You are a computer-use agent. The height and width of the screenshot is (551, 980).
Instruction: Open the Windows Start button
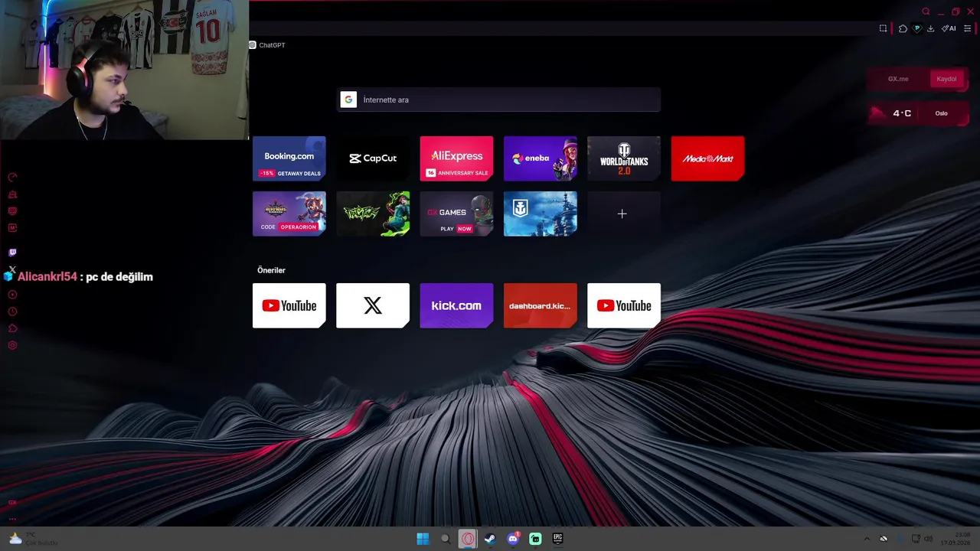click(x=423, y=539)
